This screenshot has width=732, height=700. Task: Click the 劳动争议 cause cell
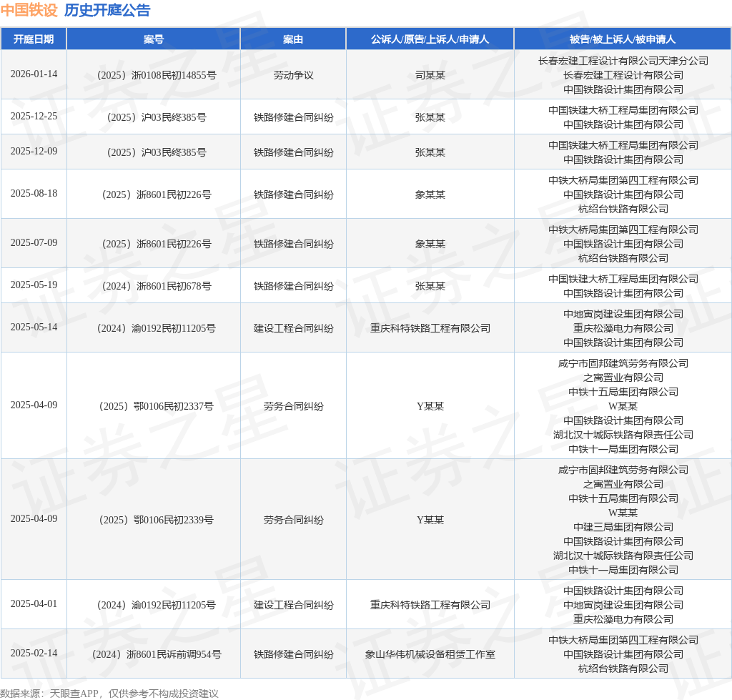coord(293,75)
